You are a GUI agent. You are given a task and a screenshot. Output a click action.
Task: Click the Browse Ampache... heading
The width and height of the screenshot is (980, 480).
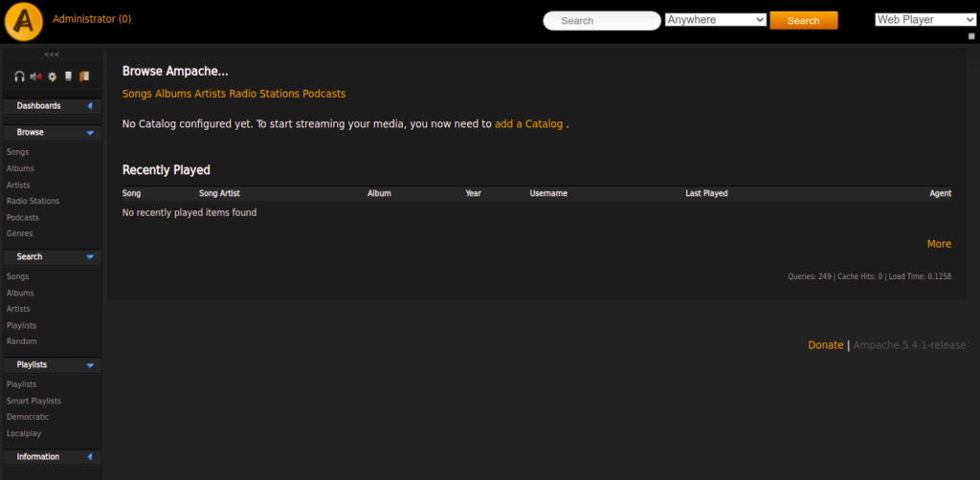coord(175,71)
